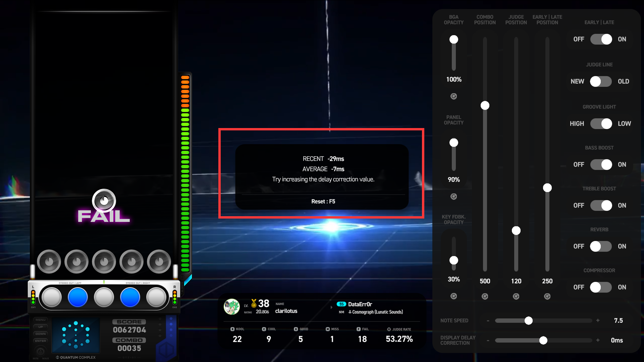Toggle the Early | Late switch
The width and height of the screenshot is (644, 362).
(x=601, y=39)
